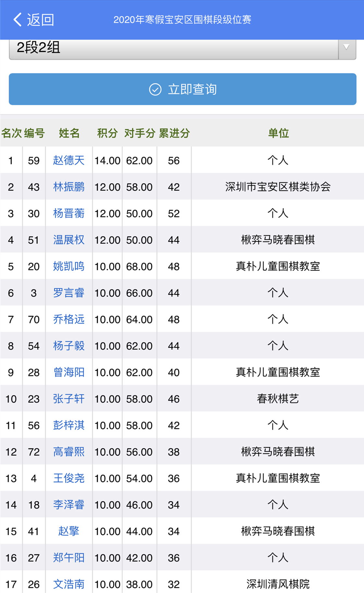Screen dimensions: 364x593
Task: Click opponent score 68.00 for 姚凯鸣
Action: 139,266
